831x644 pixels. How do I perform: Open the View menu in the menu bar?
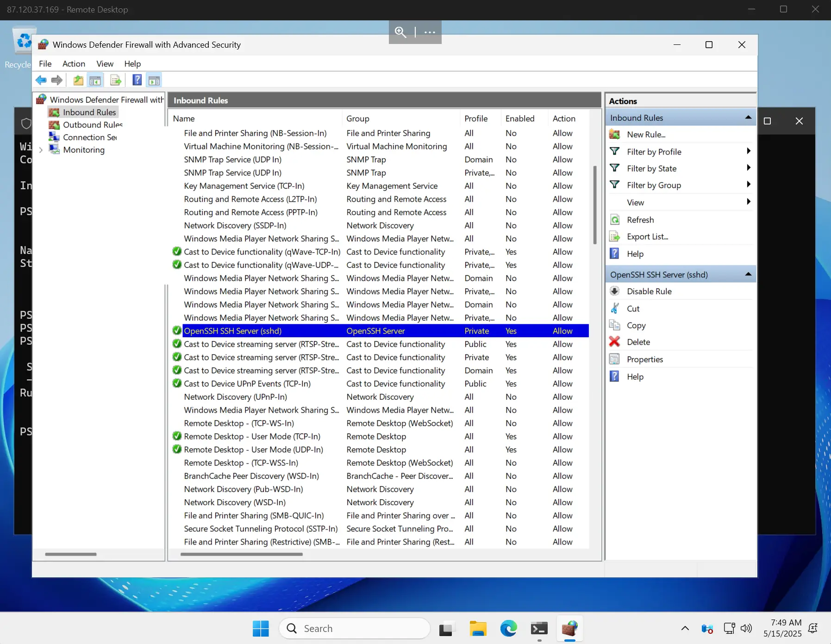point(105,64)
